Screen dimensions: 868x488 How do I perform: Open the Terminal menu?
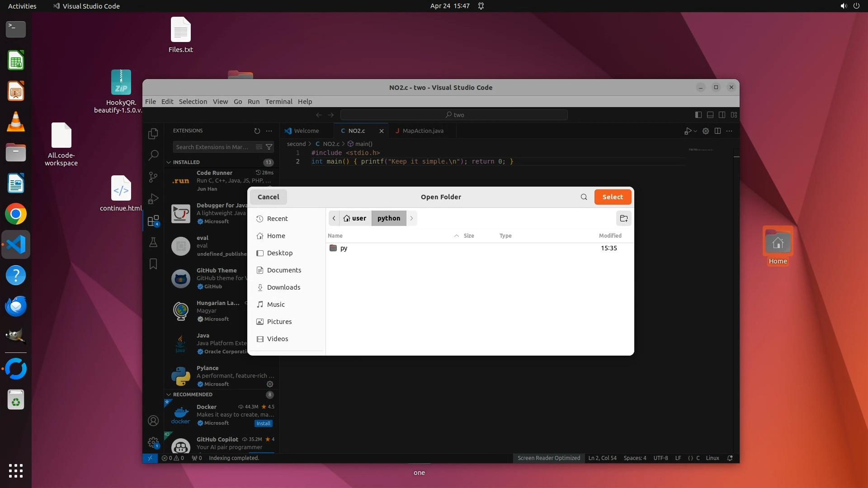tap(278, 101)
